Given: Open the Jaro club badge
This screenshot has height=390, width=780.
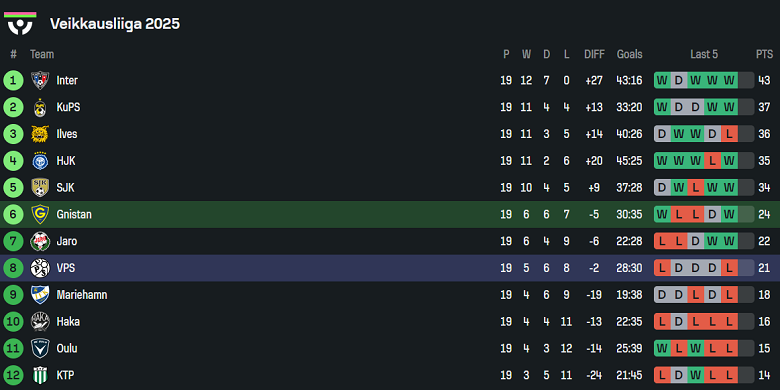Looking at the screenshot, I should coord(40,241).
